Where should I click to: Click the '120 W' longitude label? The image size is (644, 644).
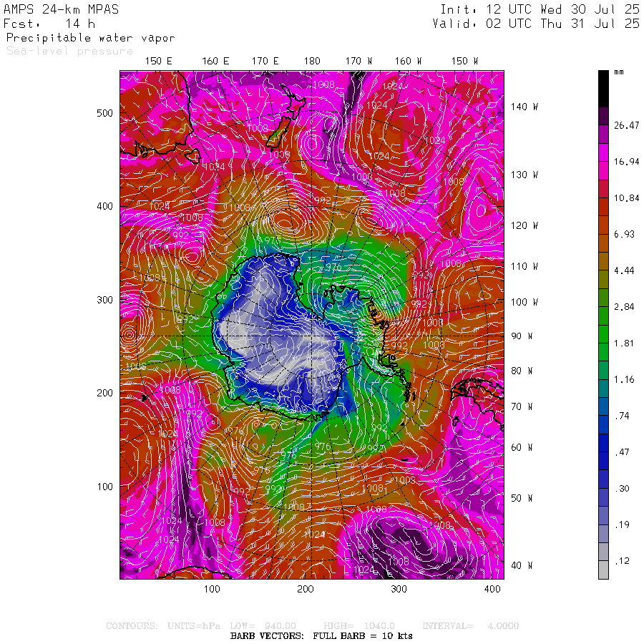click(524, 225)
